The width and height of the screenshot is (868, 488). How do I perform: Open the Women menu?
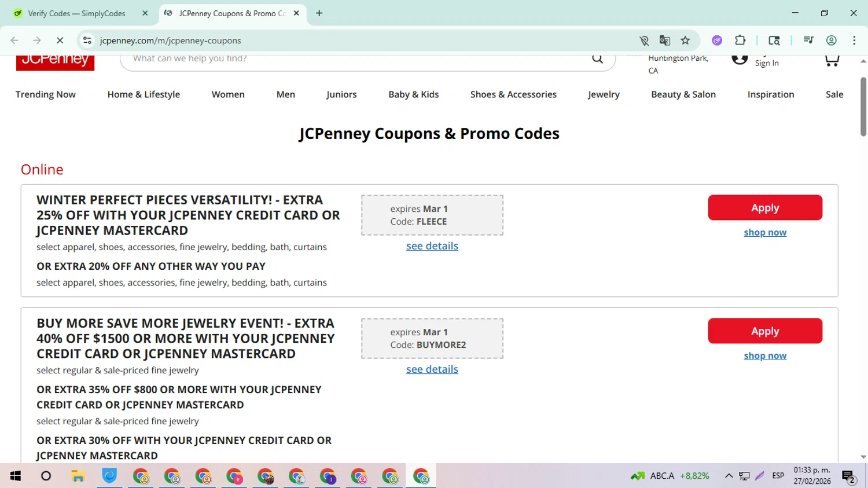pos(228,94)
